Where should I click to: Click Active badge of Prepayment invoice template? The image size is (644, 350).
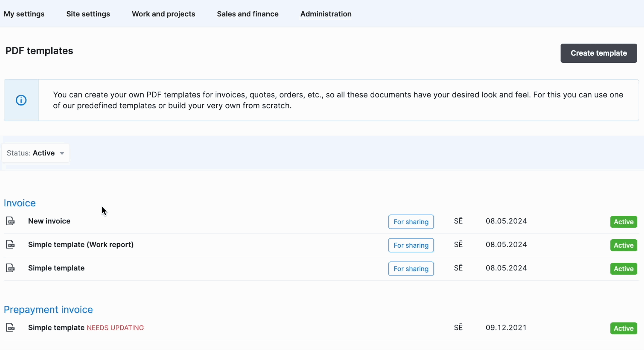(624, 329)
